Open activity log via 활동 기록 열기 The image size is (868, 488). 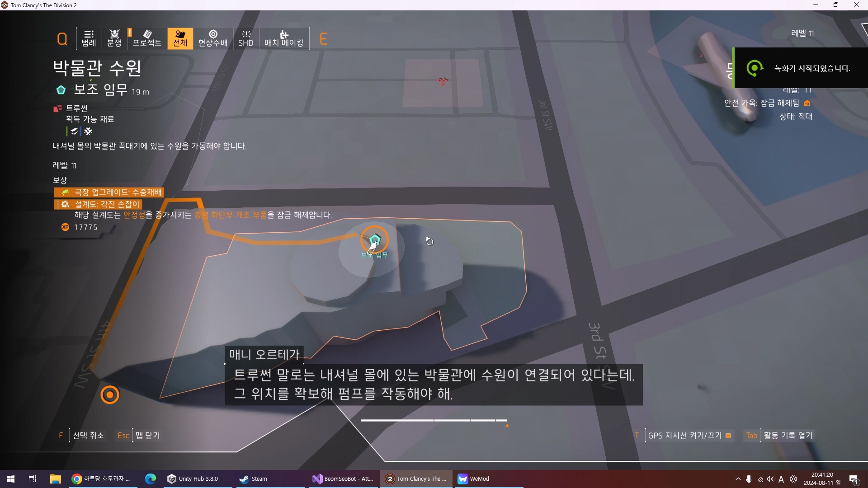click(x=788, y=436)
